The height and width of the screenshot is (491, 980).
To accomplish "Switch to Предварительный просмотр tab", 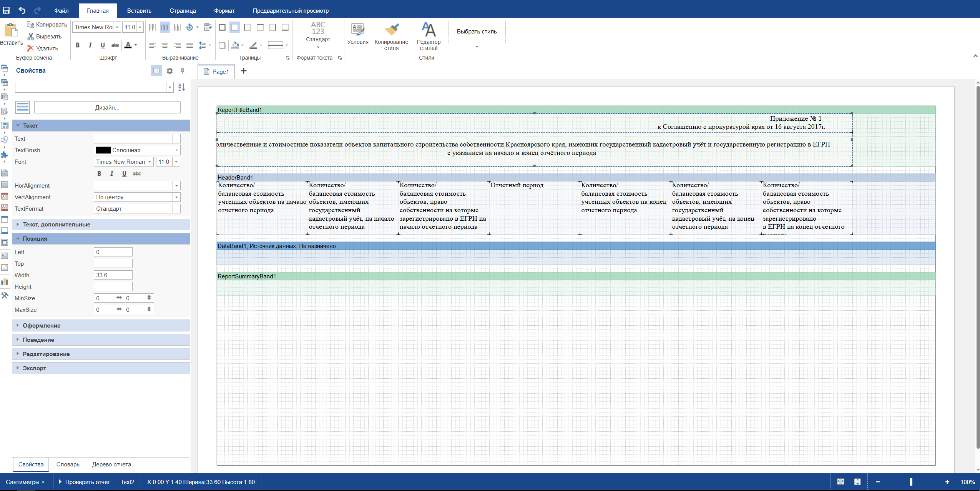I will point(291,11).
